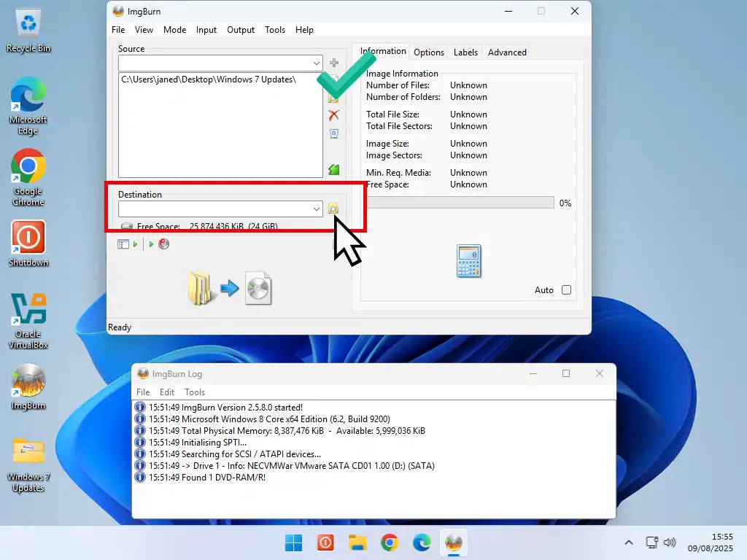Click the green arrow icon below source list

click(x=333, y=170)
